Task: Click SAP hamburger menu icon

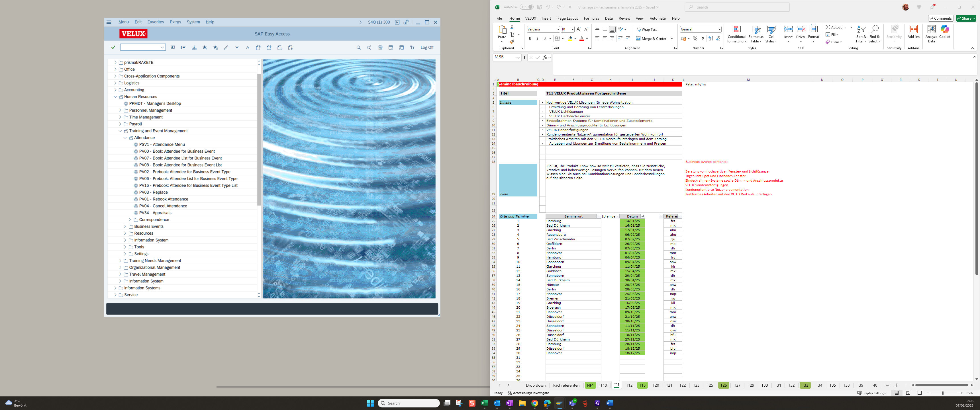Action: (109, 22)
